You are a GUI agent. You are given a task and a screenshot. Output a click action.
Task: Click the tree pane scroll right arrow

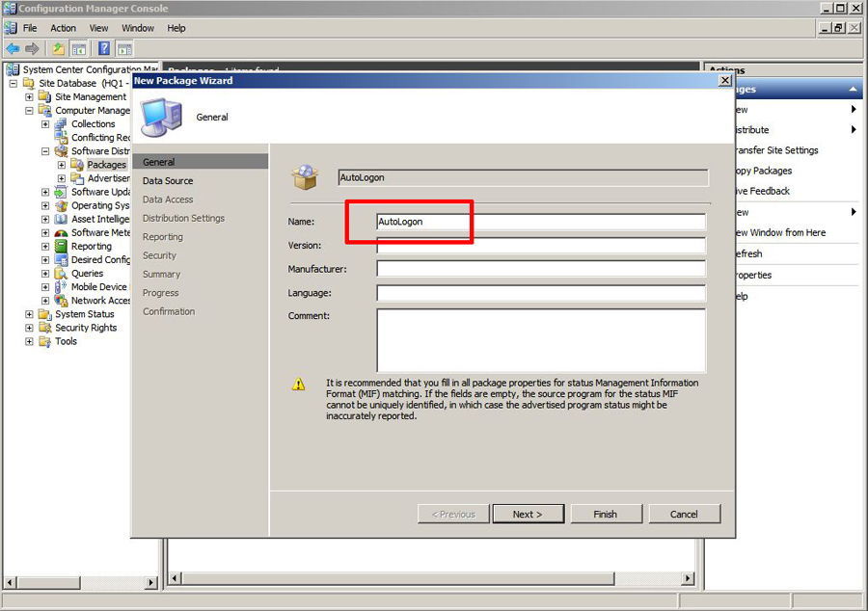click(150, 582)
